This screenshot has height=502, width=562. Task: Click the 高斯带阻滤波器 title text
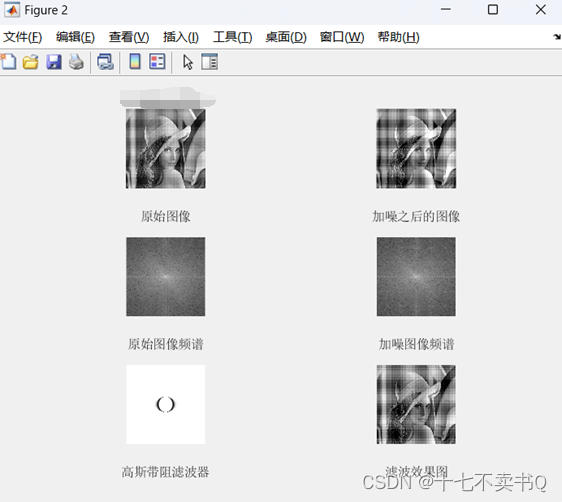point(165,472)
